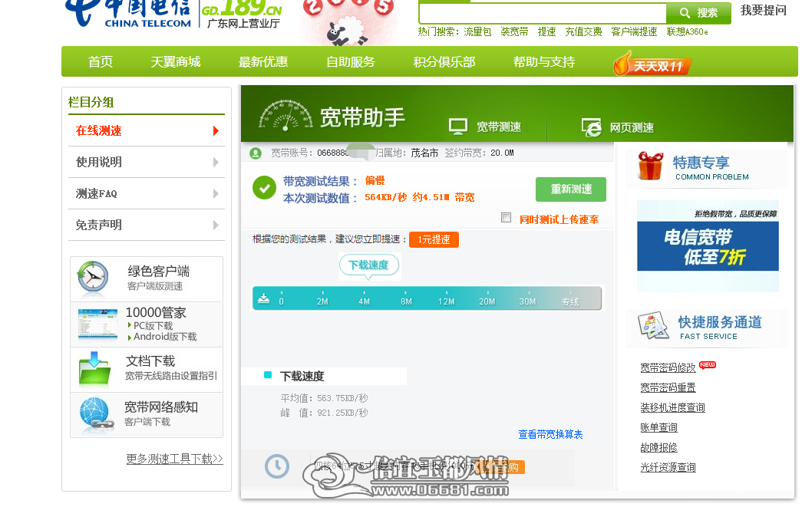The image size is (812, 507).
Task: Open the 光纤资源查询 link
Action: tap(668, 468)
